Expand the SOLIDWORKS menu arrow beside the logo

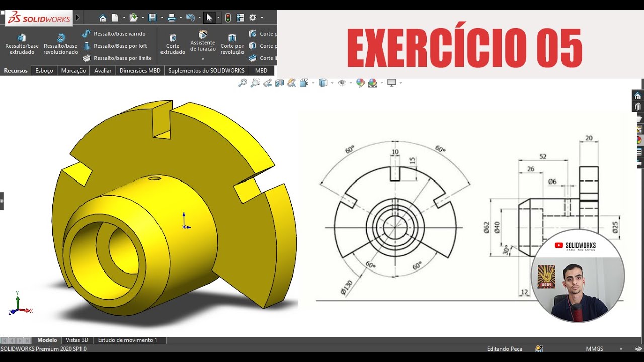[x=78, y=18]
